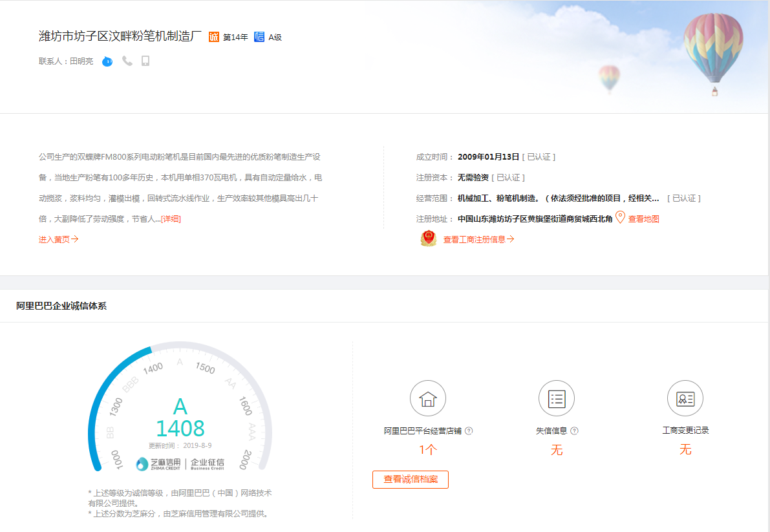Click question mark beside 失信信息
The width and height of the screenshot is (770, 532).
click(574, 431)
